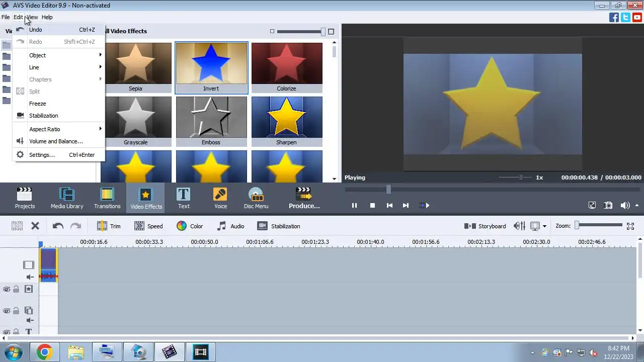The height and width of the screenshot is (362, 644).
Task: Open the View menu
Action: tap(32, 17)
